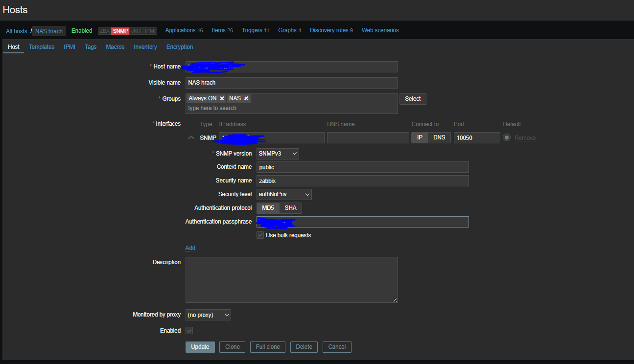Open the Monitored by proxy dropdown
Screen dimensions: 634x364
pos(208,315)
